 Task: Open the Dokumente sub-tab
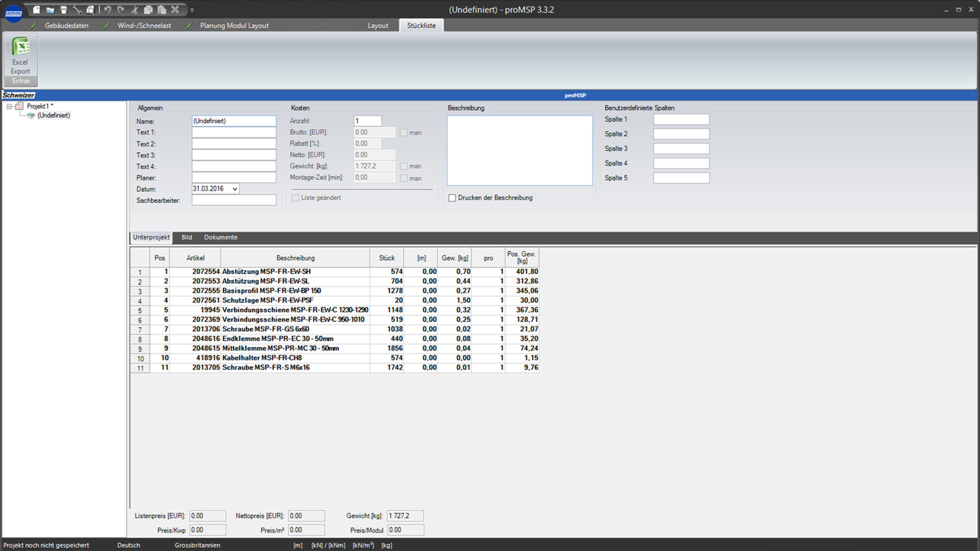(x=220, y=237)
